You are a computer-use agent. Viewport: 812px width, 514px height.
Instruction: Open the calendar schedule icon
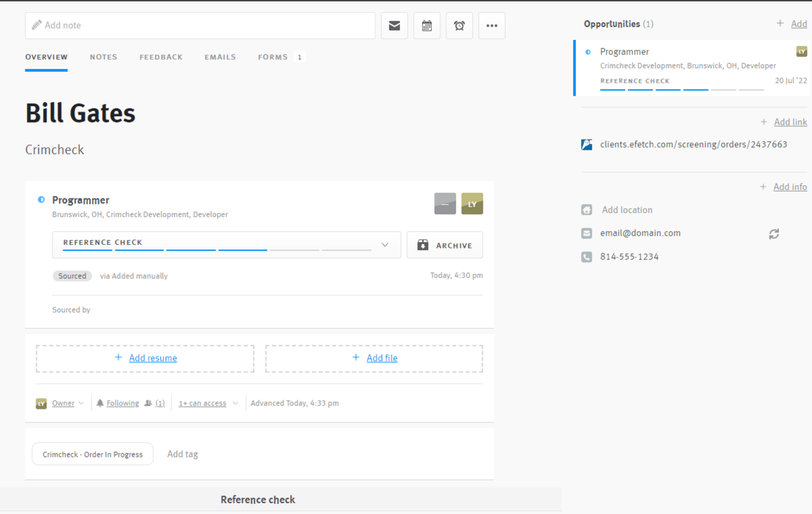pyautogui.click(x=427, y=25)
